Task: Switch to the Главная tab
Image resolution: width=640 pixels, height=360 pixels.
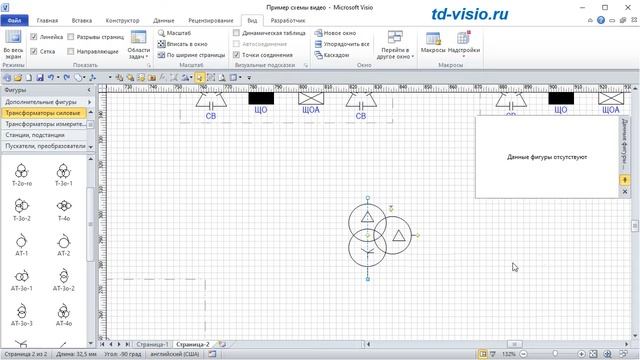Action: pyautogui.click(x=47, y=20)
